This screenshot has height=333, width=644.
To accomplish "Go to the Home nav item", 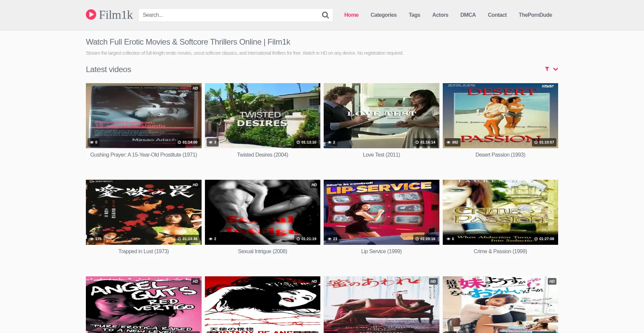I will point(351,15).
